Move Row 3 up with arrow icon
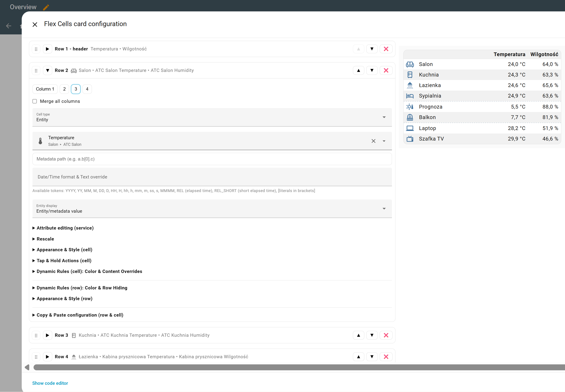The width and height of the screenshot is (565, 392). (x=358, y=335)
